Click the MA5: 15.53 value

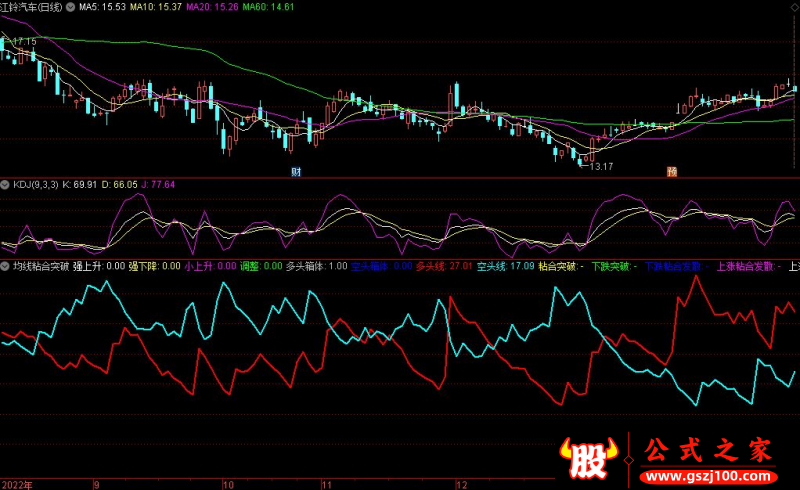(x=102, y=7)
